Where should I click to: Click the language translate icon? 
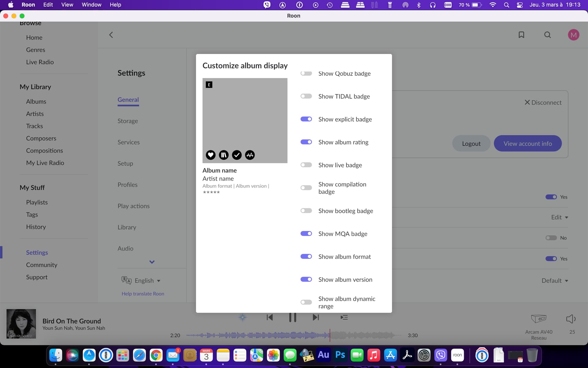coord(126,280)
